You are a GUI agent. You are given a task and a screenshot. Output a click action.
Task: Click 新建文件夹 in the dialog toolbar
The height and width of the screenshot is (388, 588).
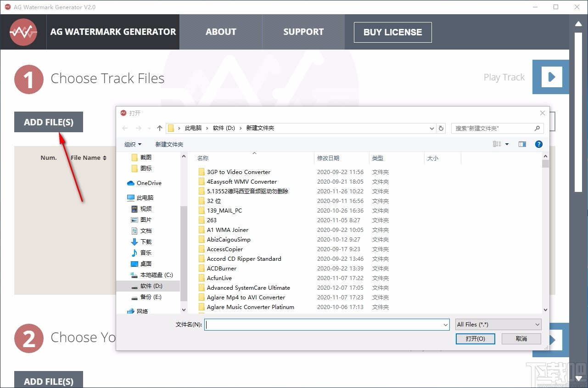(x=169, y=144)
